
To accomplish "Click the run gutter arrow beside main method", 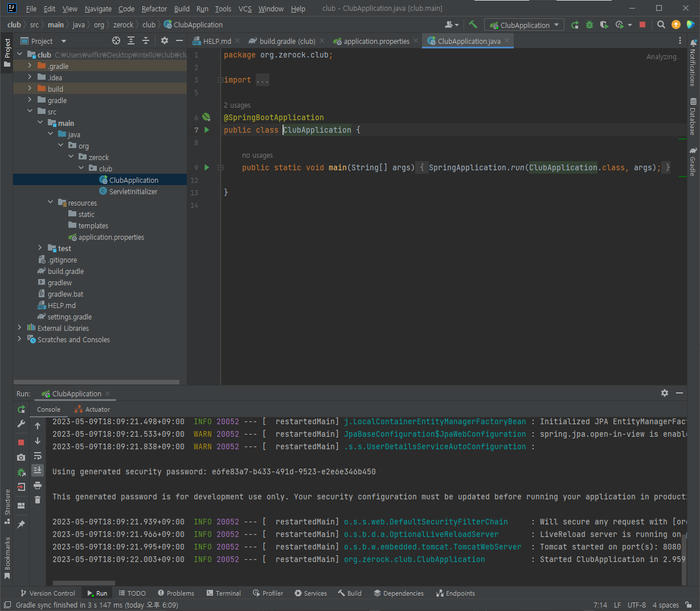I will coord(207,167).
